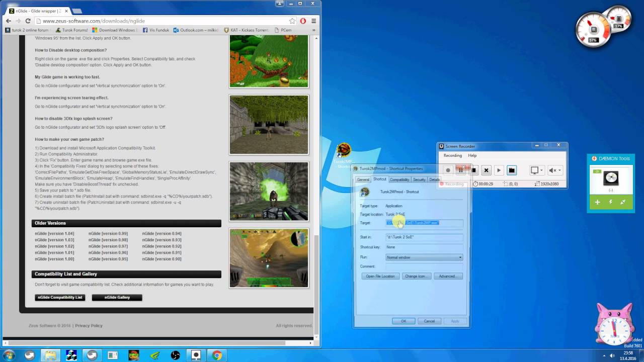Screen dimensions: 644x362
Task: Click the collapse arrows icon in DAEMON Tools gadget
Action: [623, 202]
